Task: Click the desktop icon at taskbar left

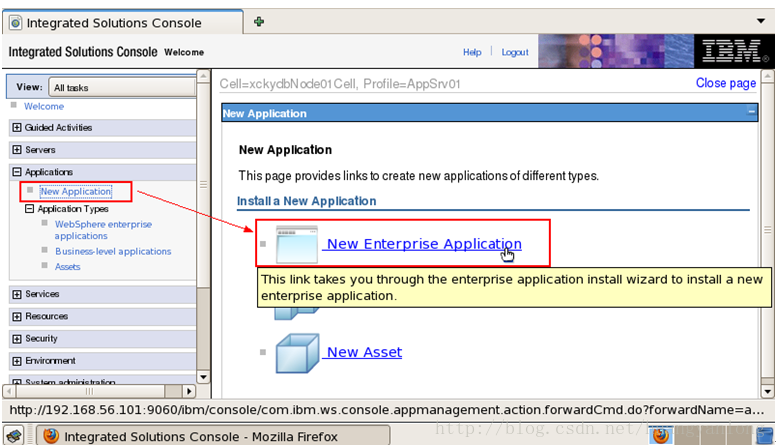Action: [x=14, y=436]
